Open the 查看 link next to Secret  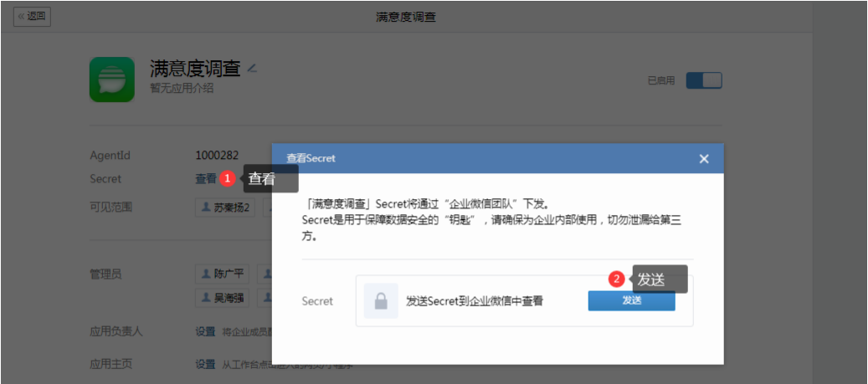point(205,178)
